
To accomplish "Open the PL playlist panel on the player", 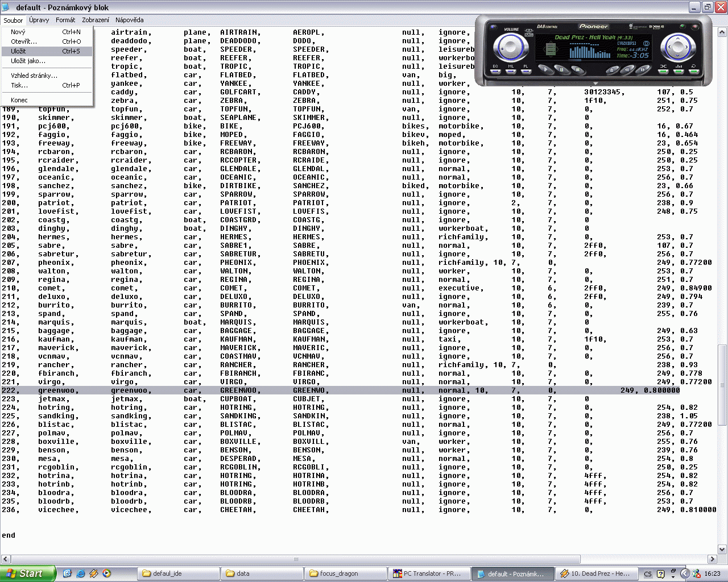I will point(526,70).
